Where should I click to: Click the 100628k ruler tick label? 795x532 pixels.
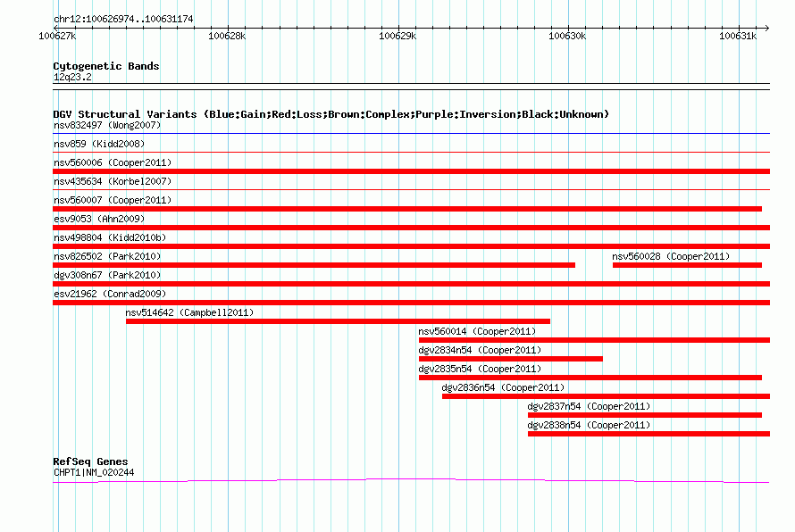click(227, 36)
